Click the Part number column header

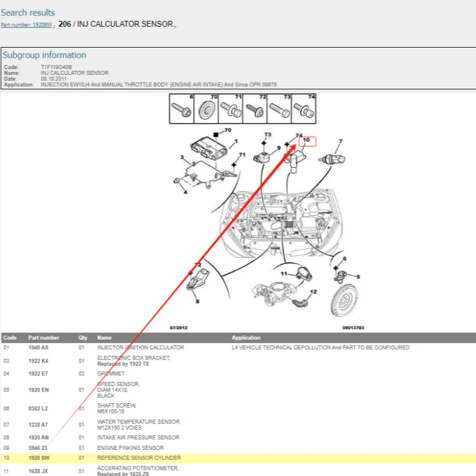[x=43, y=338]
